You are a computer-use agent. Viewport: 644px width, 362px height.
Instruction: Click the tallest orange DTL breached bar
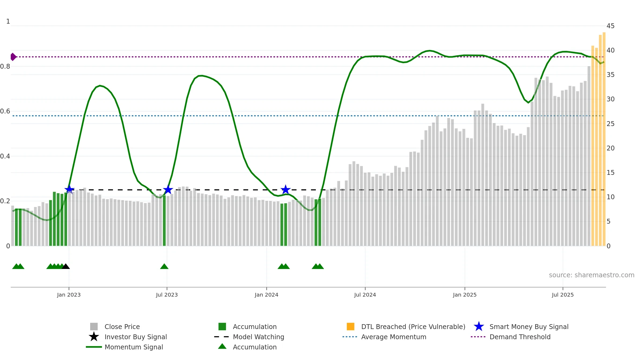coord(604,139)
